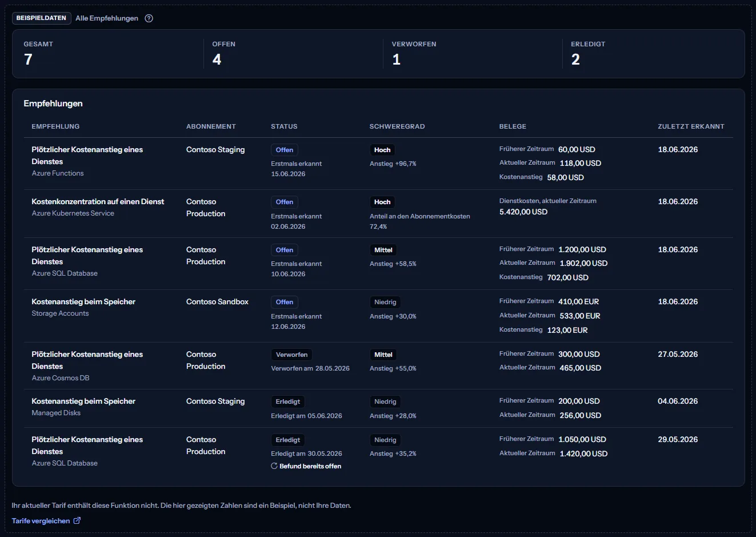Click external link icon beside Tarife vergleichen

77,520
